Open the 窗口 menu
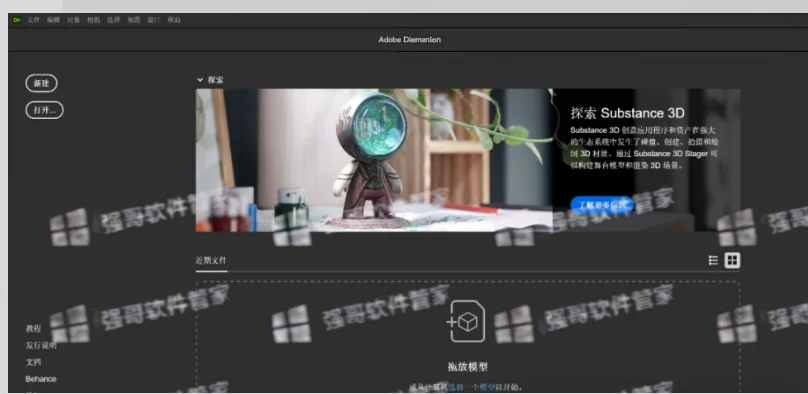Image resolution: width=808 pixels, height=394 pixels. (x=154, y=20)
